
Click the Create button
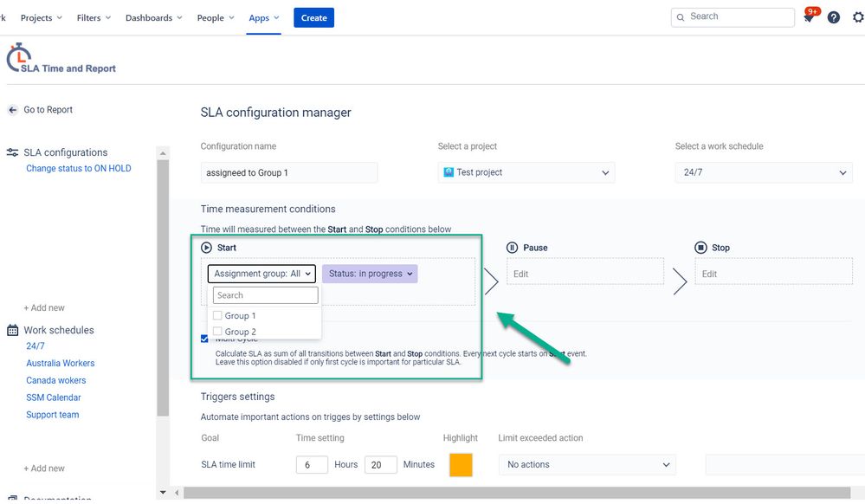click(314, 17)
